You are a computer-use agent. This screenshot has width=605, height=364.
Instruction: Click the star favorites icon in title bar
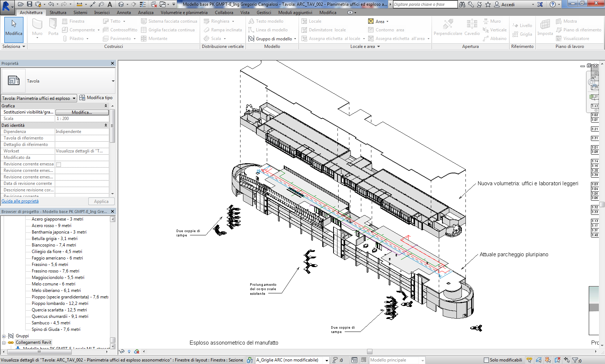click(488, 4)
